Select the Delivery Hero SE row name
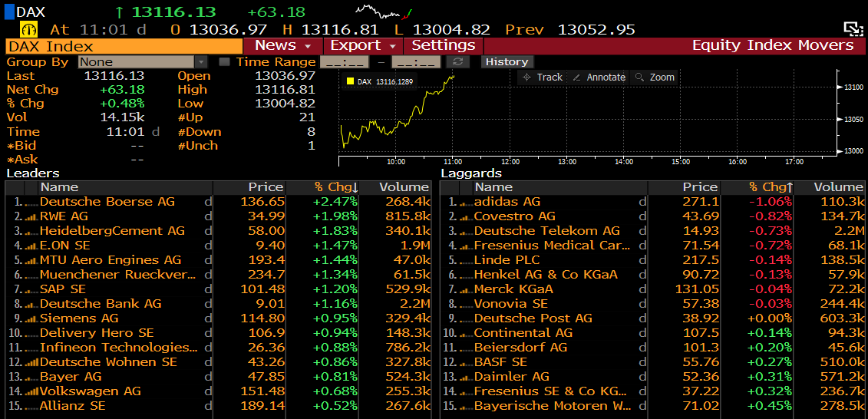Screen dimensions: 868x419 [x=97, y=333]
